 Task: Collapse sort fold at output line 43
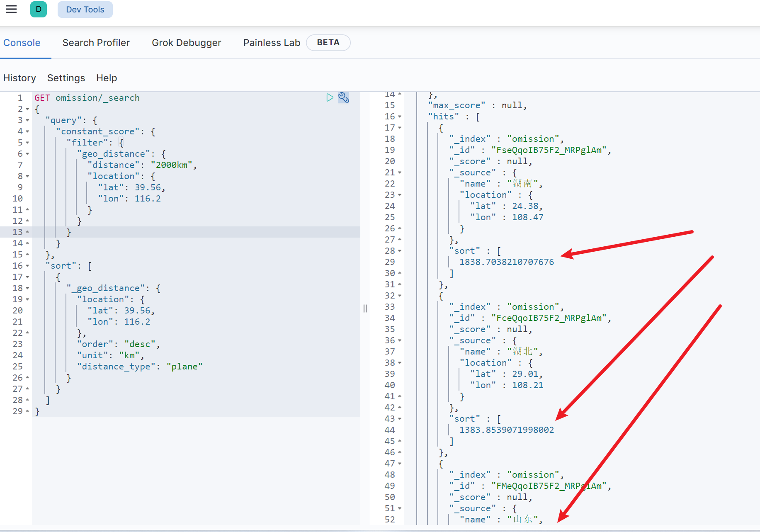(x=400, y=419)
